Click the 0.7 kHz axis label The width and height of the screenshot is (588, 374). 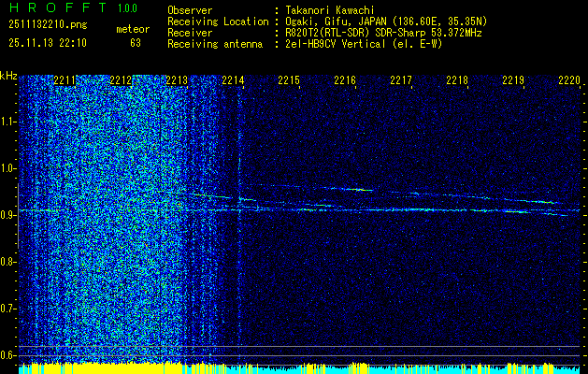(x=7, y=309)
